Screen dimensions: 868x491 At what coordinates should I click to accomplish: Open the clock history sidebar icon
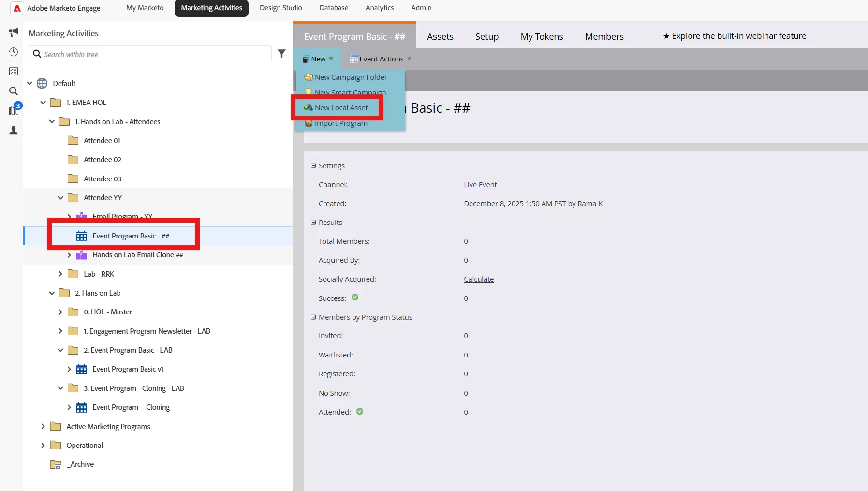[14, 52]
